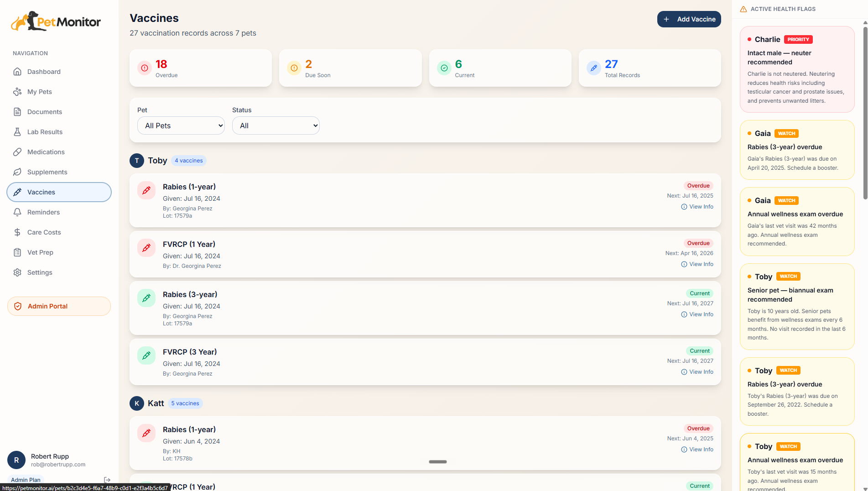Click the Documents file icon
This screenshot has width=868, height=491.
click(x=17, y=112)
